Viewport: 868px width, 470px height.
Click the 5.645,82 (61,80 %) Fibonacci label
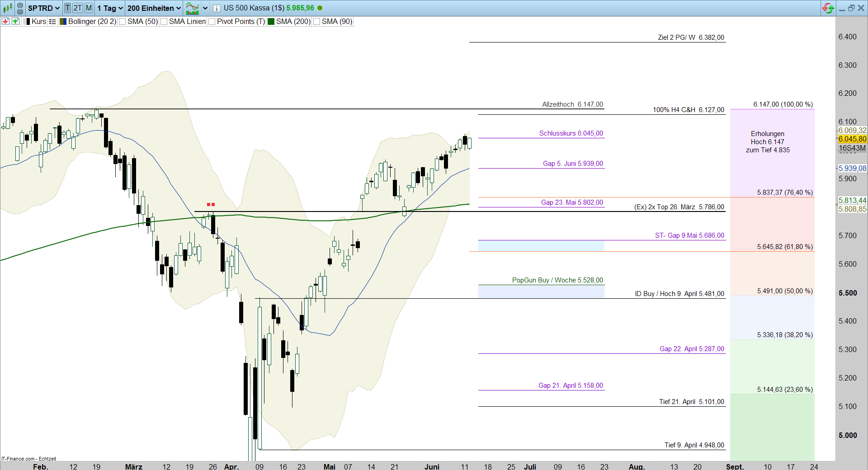click(x=785, y=247)
